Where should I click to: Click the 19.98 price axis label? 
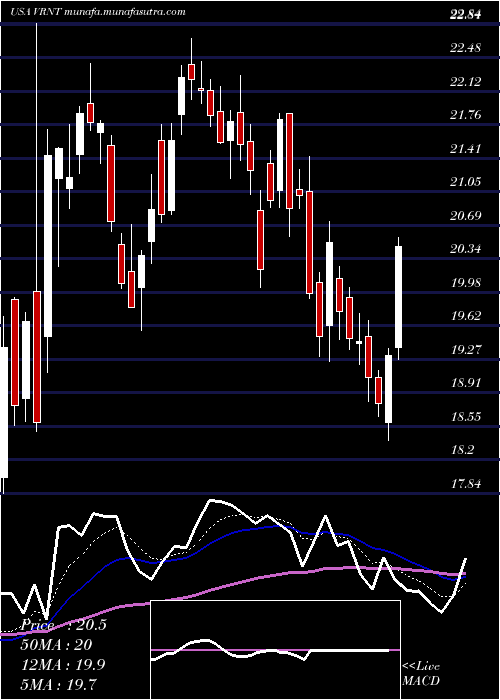click(466, 282)
